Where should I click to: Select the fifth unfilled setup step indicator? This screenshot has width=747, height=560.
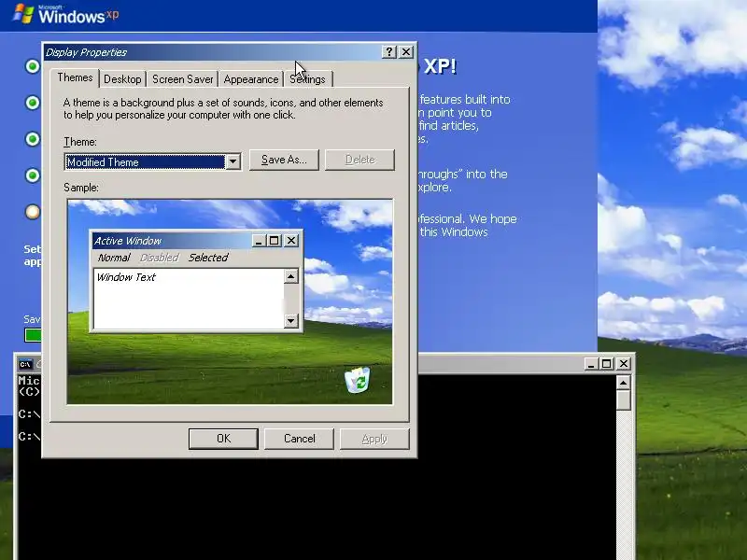[33, 212]
